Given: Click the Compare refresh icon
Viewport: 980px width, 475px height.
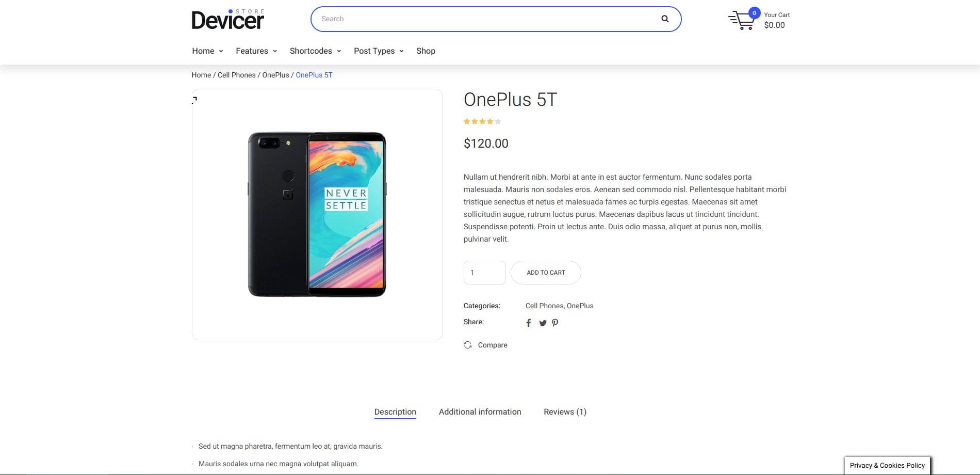Looking at the screenshot, I should pyautogui.click(x=468, y=345).
